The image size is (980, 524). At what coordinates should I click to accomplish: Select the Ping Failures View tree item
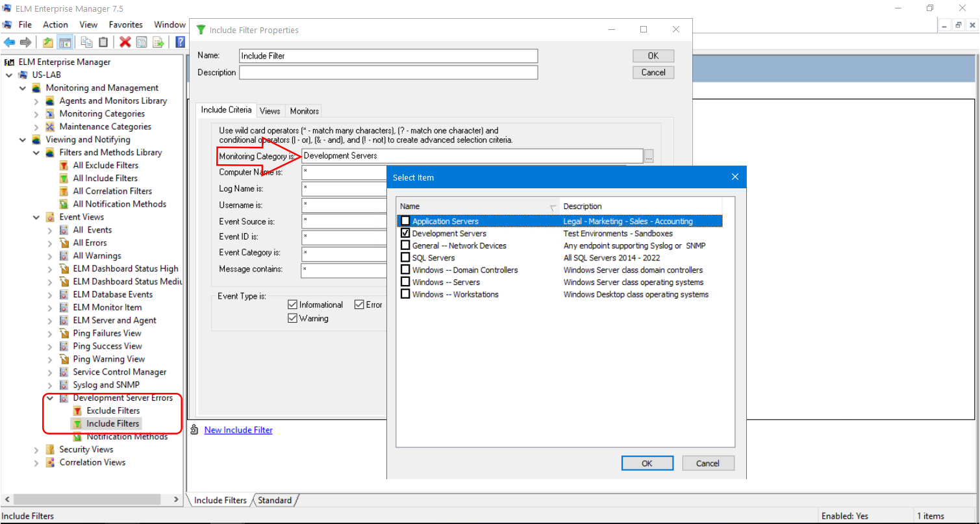pyautogui.click(x=107, y=333)
